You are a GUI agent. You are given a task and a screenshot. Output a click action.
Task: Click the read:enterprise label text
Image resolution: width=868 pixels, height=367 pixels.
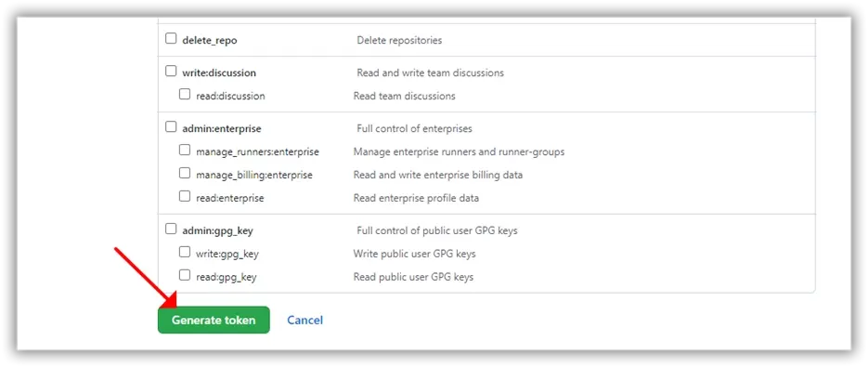pos(229,198)
